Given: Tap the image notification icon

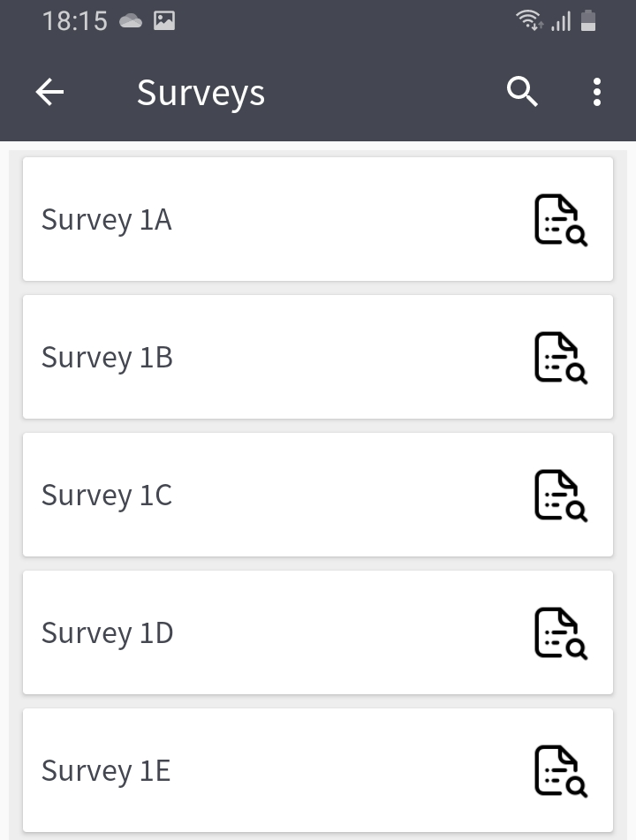Looking at the screenshot, I should point(164,21).
